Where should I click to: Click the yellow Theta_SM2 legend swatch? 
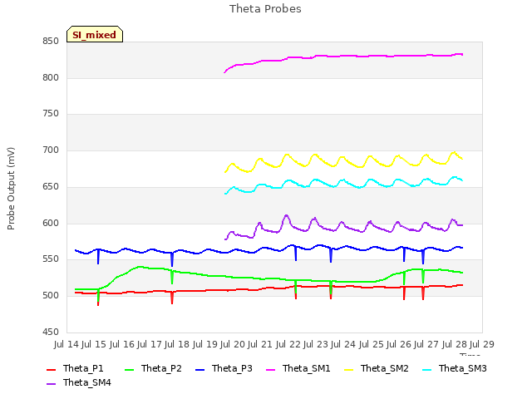[x=349, y=369]
